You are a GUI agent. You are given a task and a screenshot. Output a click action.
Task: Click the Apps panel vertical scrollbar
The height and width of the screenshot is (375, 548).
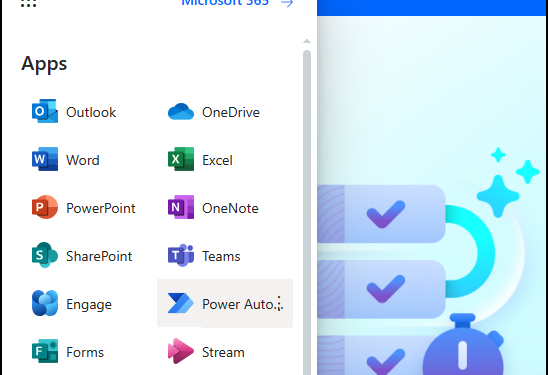click(307, 212)
